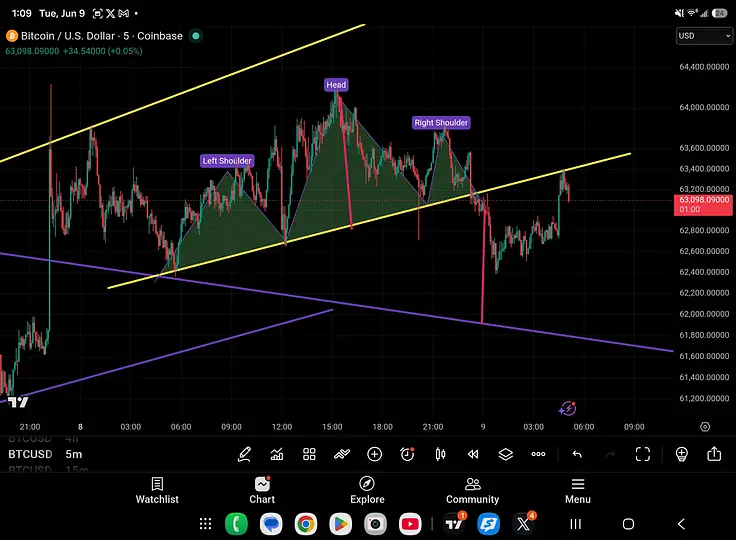Screen dimensions: 736x540
Task: Open the Play Store app
Action: coord(340,524)
